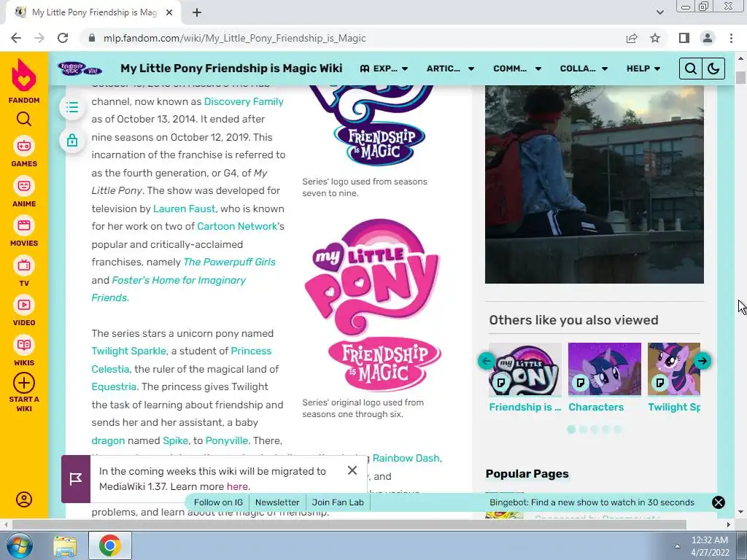Click the browser forward arrow
The height and width of the screenshot is (560, 747).
click(39, 38)
